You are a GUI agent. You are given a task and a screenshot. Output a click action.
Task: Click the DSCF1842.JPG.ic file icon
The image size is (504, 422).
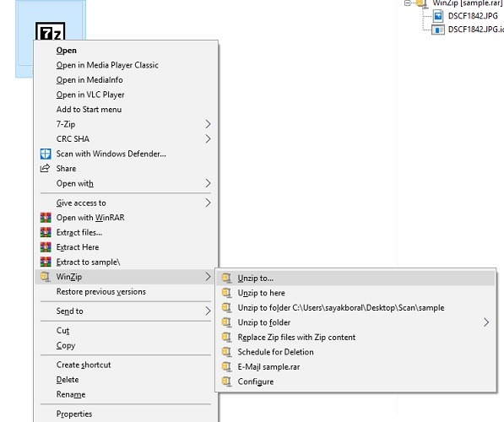click(x=438, y=30)
